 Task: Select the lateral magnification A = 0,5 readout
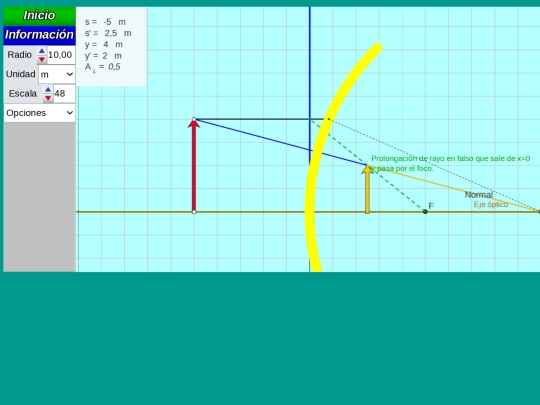point(103,67)
